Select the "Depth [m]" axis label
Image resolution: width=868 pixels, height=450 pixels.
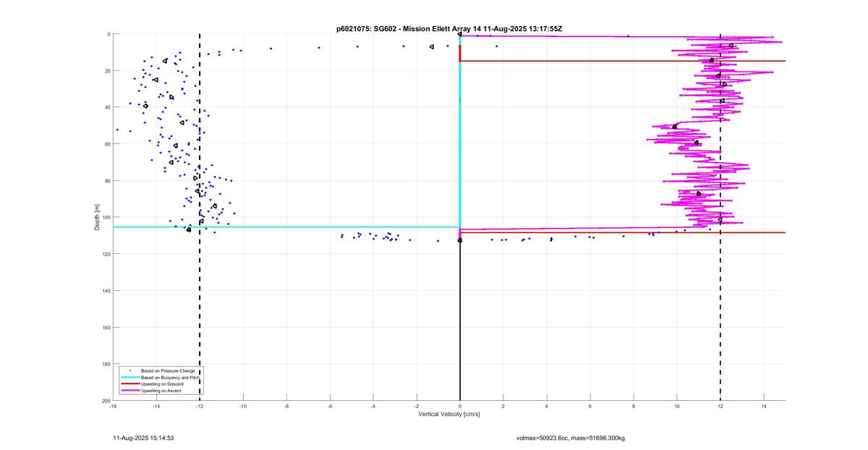(x=96, y=217)
